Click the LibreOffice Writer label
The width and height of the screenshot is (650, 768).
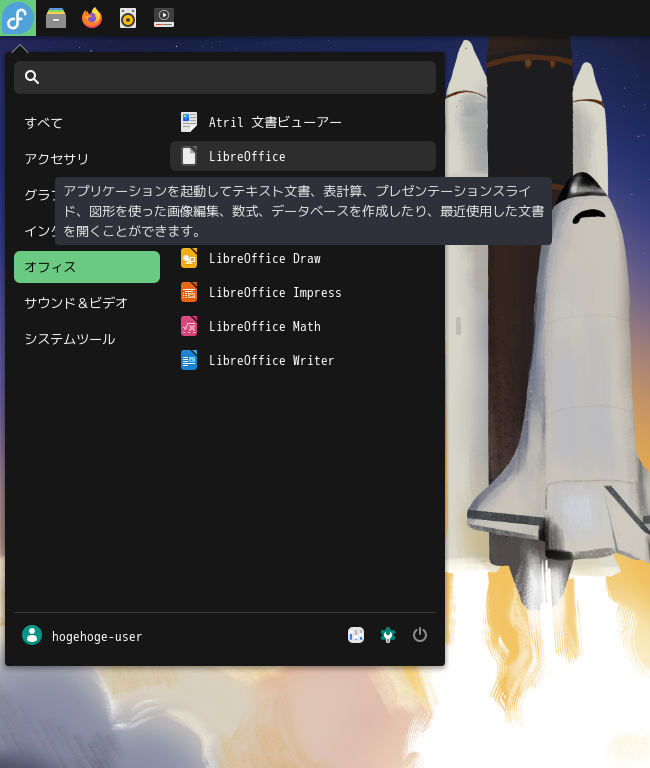(271, 360)
